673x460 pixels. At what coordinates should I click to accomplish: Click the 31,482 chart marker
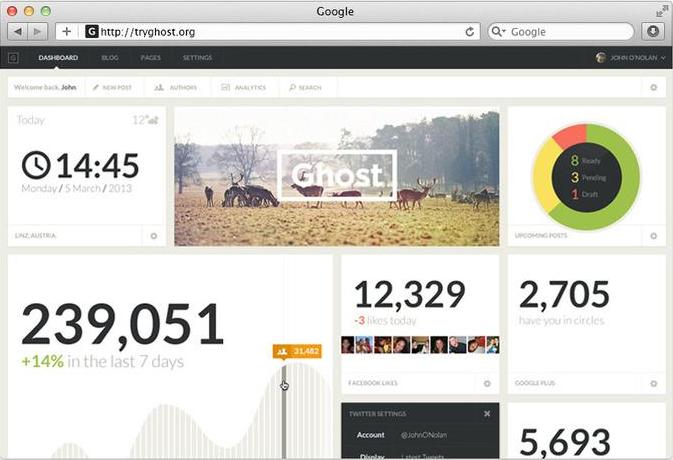click(x=296, y=351)
